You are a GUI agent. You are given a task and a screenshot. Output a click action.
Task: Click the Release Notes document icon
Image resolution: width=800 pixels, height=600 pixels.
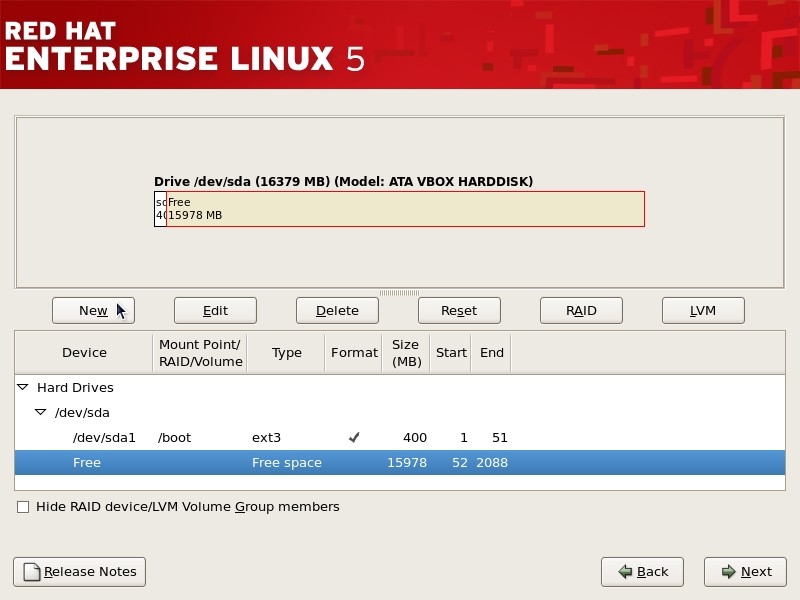32,572
